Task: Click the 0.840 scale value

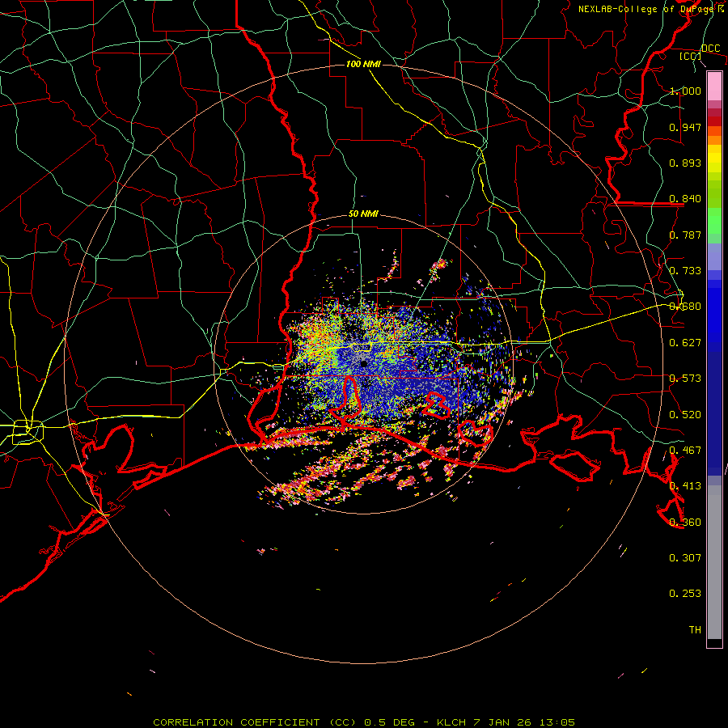Action: (685, 199)
